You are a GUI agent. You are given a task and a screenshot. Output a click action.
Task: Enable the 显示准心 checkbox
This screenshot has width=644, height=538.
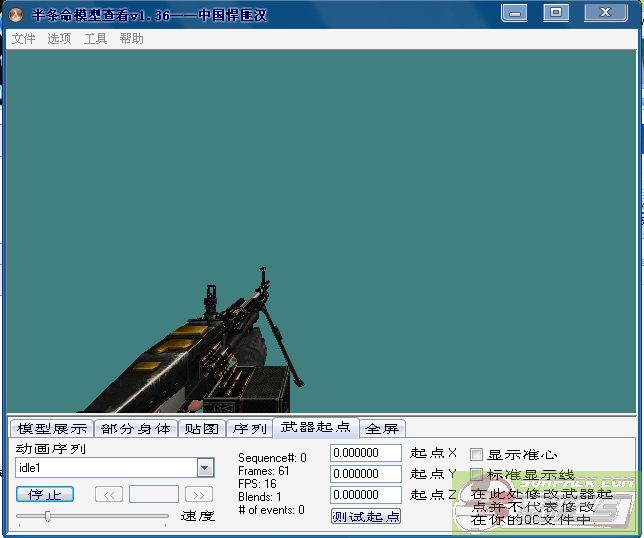pyautogui.click(x=476, y=454)
